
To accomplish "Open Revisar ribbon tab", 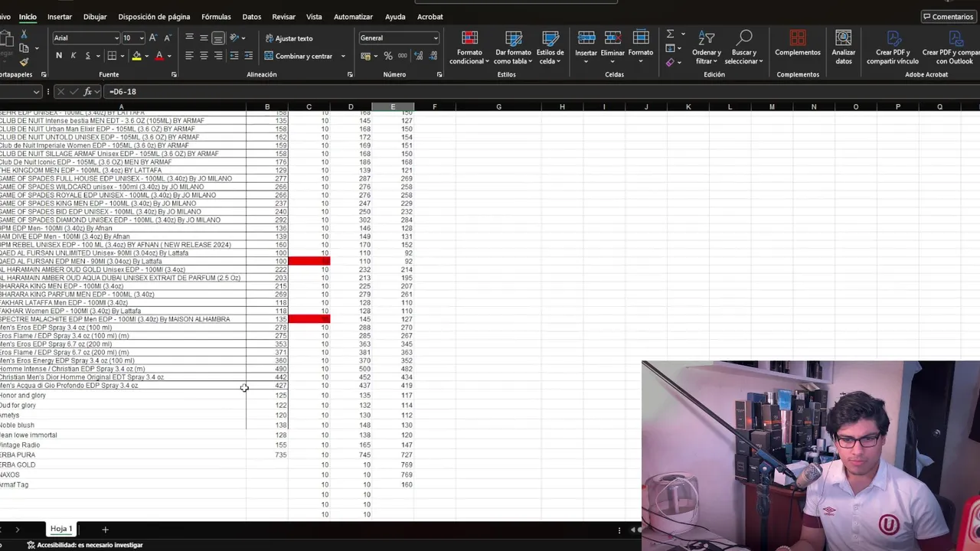I will (x=283, y=17).
